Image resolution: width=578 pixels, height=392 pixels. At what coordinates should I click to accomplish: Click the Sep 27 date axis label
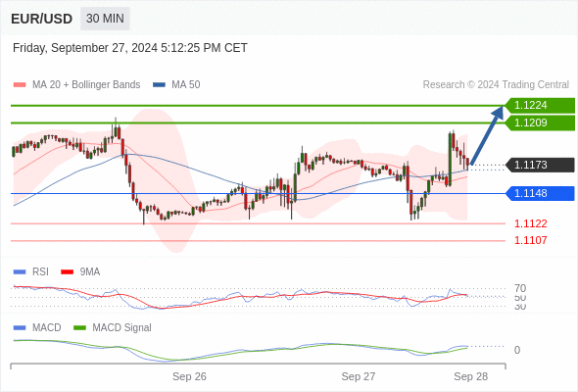pyautogui.click(x=358, y=376)
